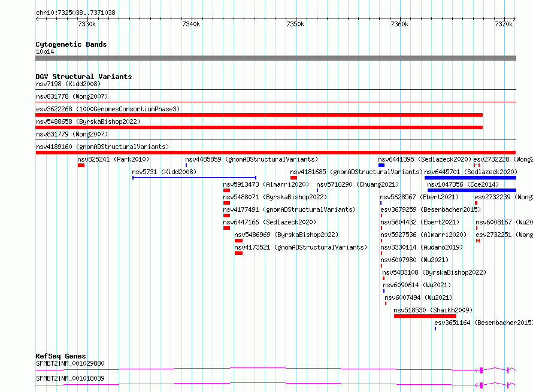Click variant label nsv6447166 (Sedlazeck2020)
The image size is (533, 392).
(269, 222)
